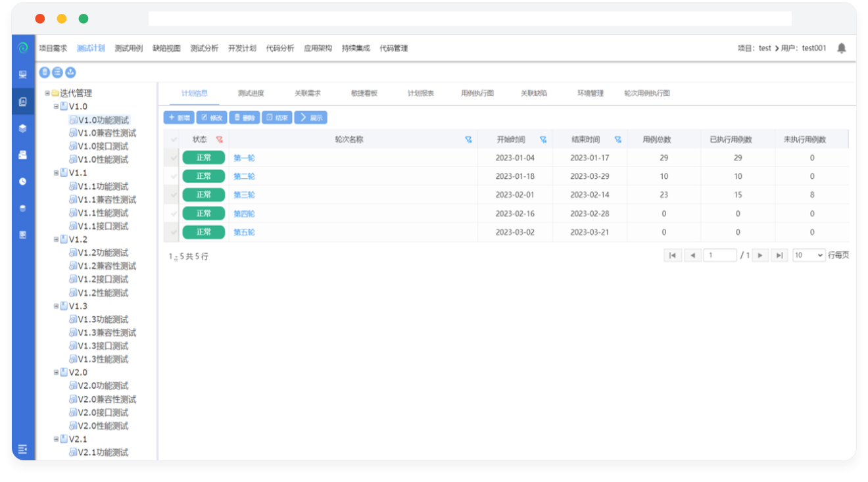Click the macOS red close dot
Screen dimensions: 868x482
[40, 18]
